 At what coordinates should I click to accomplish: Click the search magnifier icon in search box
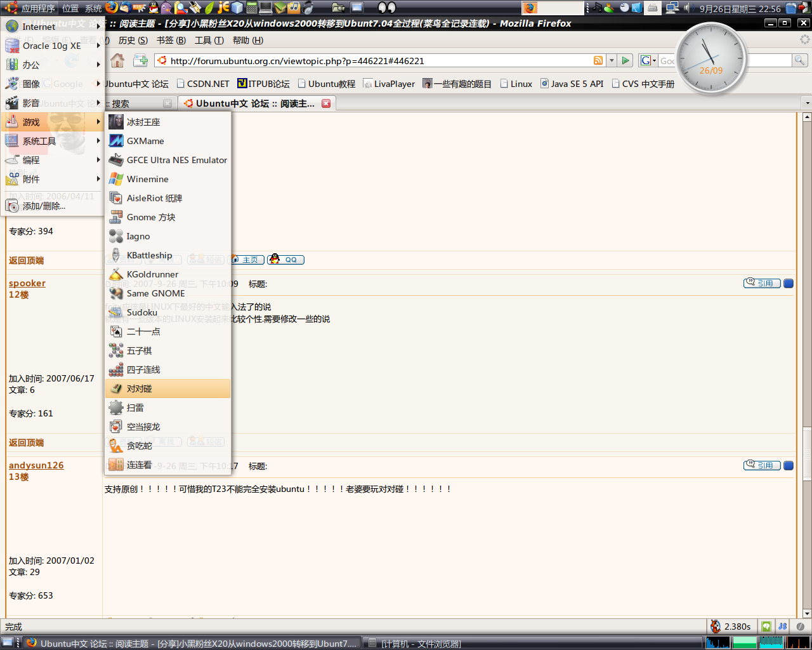coord(800,60)
